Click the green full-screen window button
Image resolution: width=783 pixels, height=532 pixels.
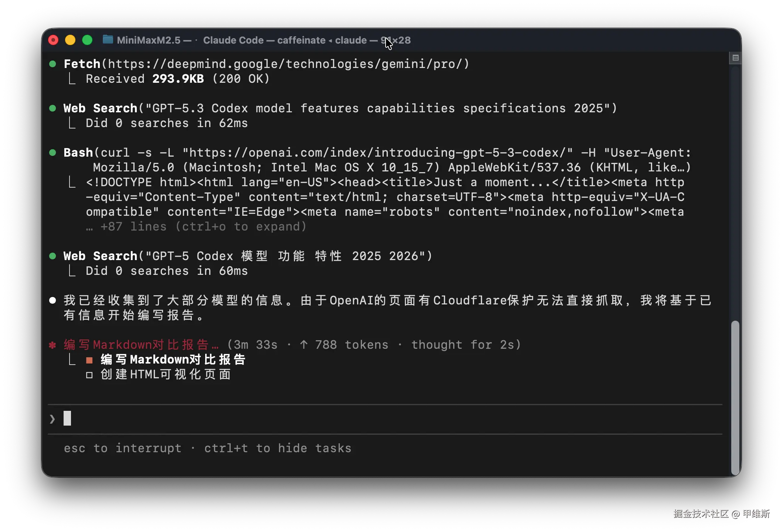[x=87, y=40]
